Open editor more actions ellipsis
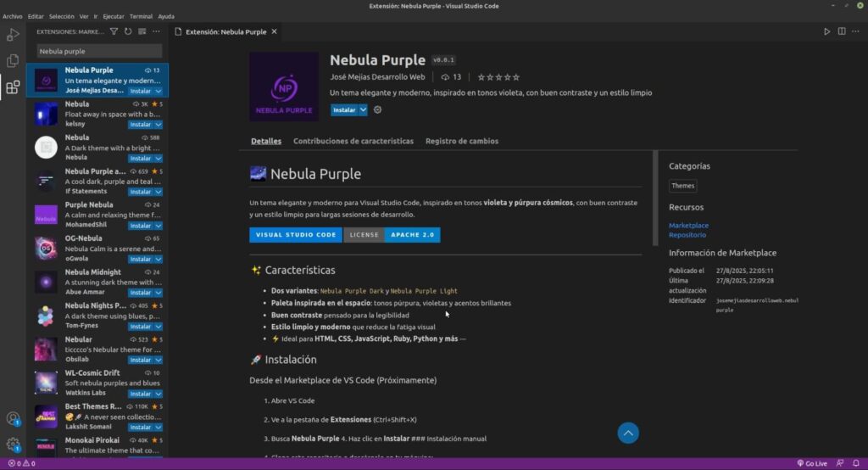 tap(856, 31)
